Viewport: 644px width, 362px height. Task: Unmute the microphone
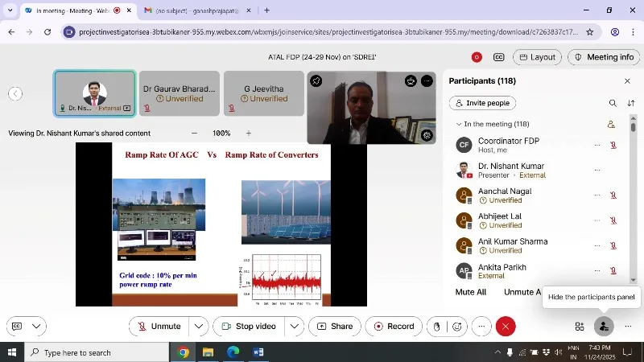pyautogui.click(x=159, y=327)
